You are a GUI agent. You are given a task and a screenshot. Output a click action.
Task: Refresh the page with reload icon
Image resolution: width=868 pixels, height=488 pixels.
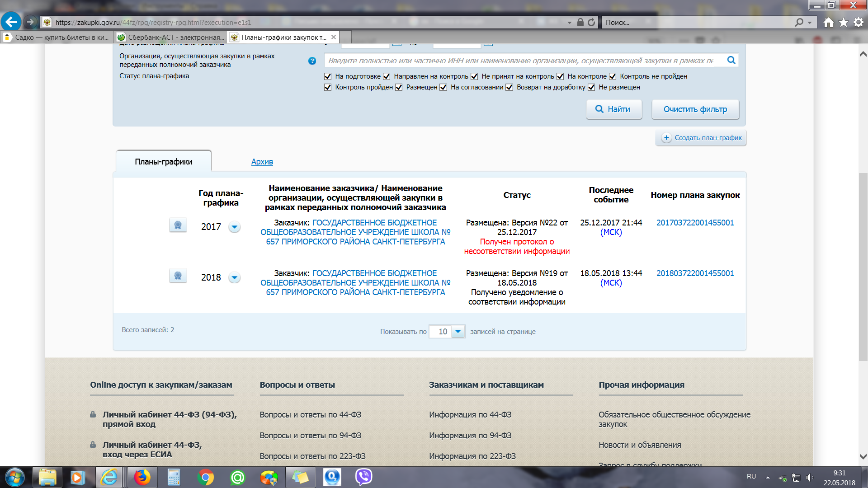591,22
